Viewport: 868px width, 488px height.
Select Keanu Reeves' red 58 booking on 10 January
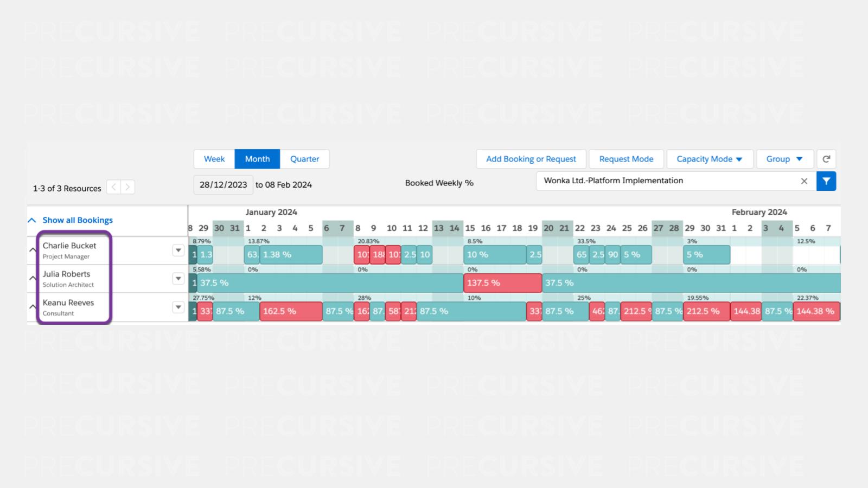point(393,311)
